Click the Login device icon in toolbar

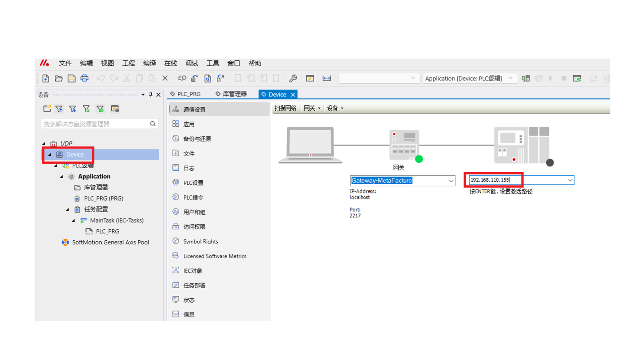pyautogui.click(x=525, y=78)
